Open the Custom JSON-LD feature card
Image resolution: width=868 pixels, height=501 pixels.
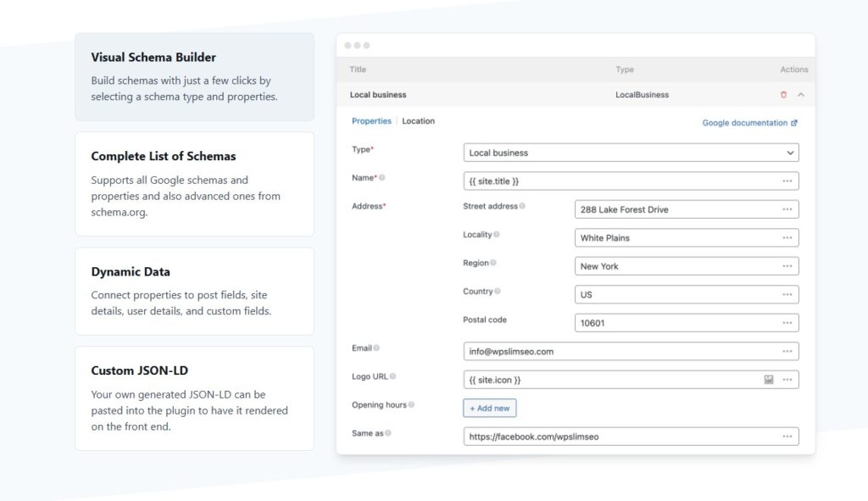tap(194, 398)
